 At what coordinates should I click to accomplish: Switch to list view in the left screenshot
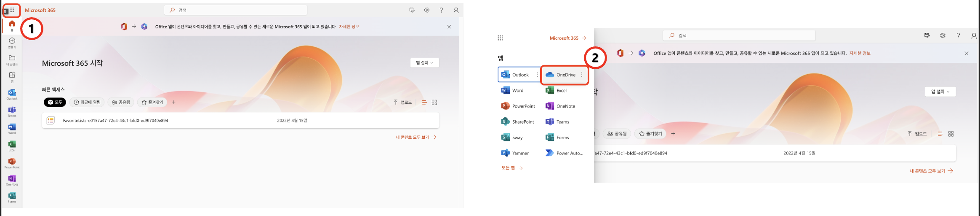[x=424, y=102]
